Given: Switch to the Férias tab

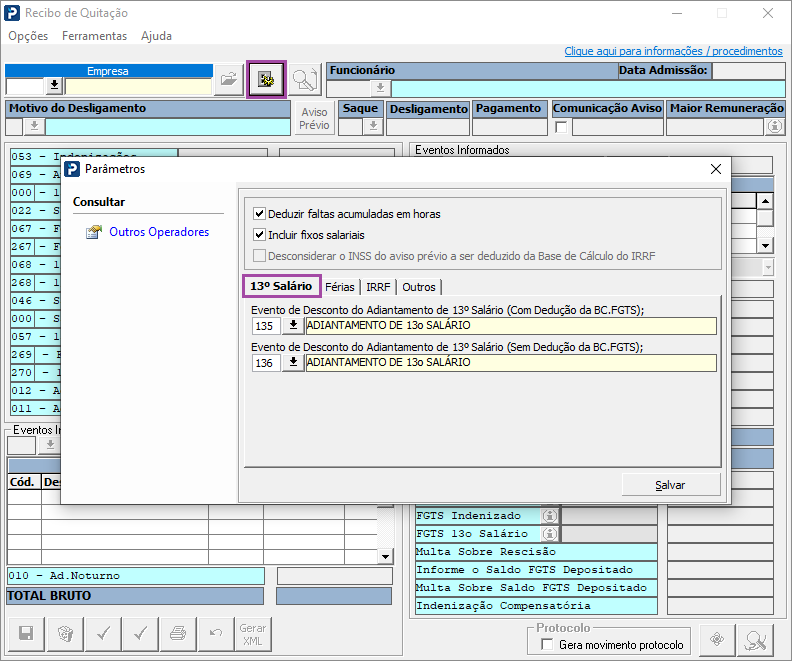Looking at the screenshot, I should pyautogui.click(x=340, y=287).
